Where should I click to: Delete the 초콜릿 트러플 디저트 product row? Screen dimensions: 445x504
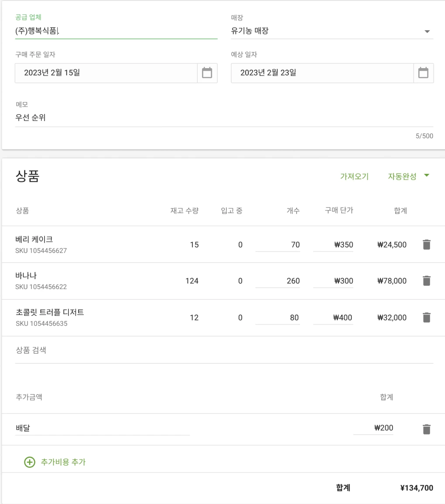coord(426,318)
